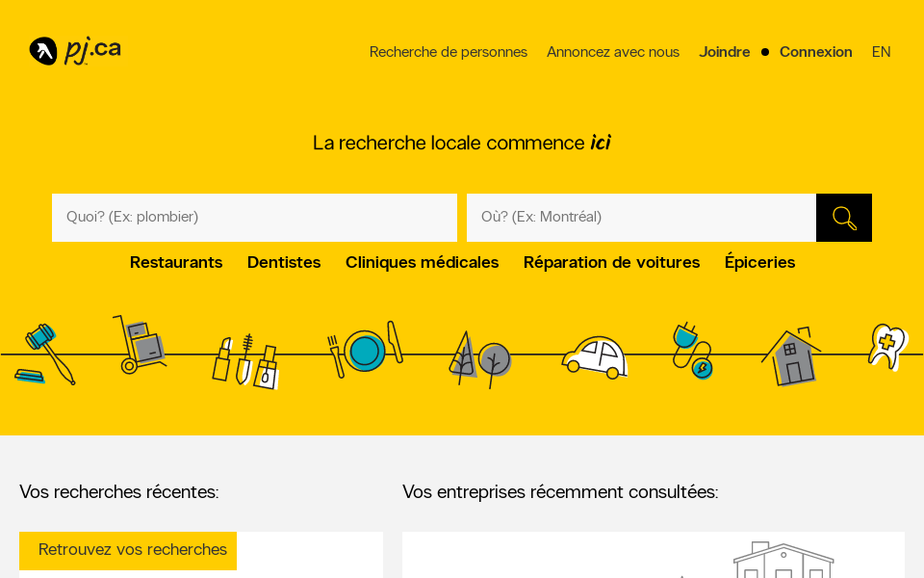Open the Cliniques médicales category
This screenshot has height=578, width=924.
click(x=422, y=262)
